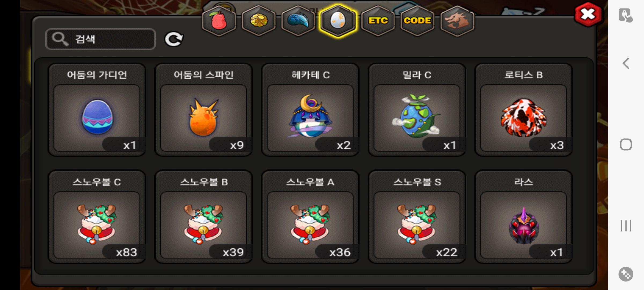Screen dimensions: 644x290
Task: Select the 어둠의 스파인 orange spiky egg
Action: coord(203,110)
